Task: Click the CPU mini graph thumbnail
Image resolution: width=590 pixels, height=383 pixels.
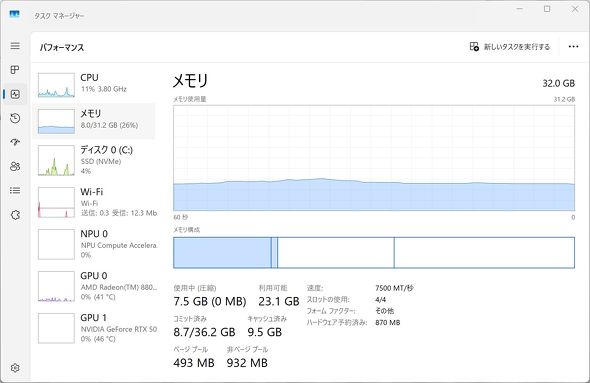Action: (56, 85)
